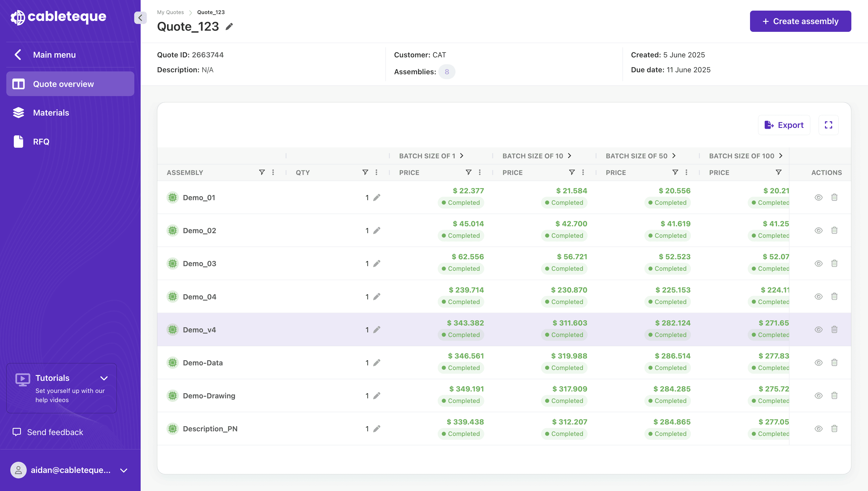This screenshot has width=868, height=491.
Task: Delete the Description_PN assembly
Action: pyautogui.click(x=834, y=428)
